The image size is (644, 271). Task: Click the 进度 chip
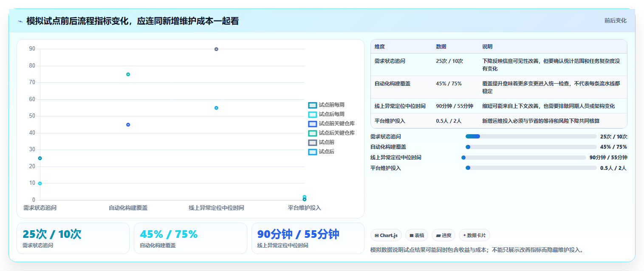[443, 235]
